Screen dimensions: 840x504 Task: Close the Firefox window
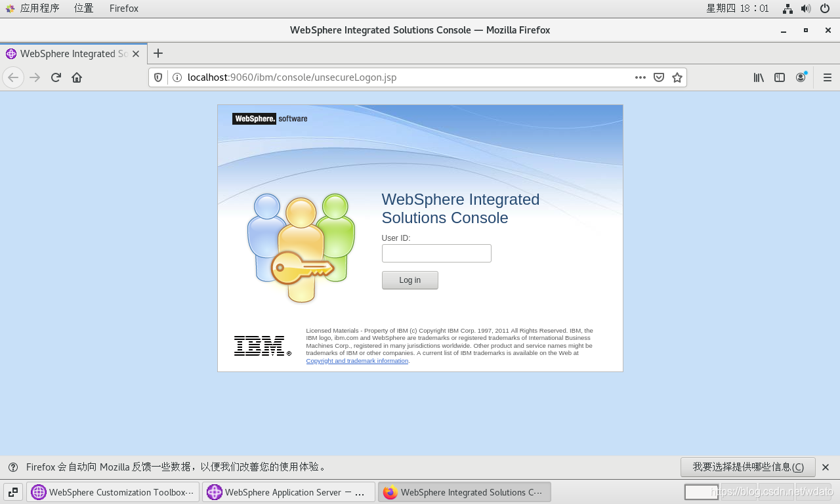coord(828,30)
